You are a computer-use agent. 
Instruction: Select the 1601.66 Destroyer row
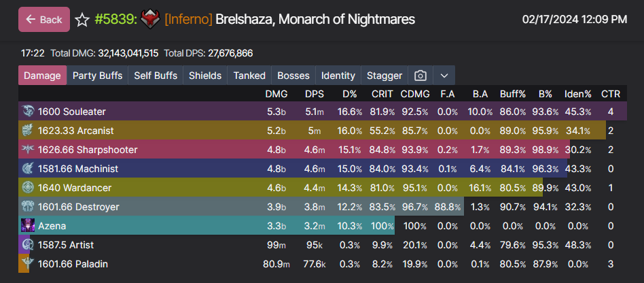coord(78,207)
